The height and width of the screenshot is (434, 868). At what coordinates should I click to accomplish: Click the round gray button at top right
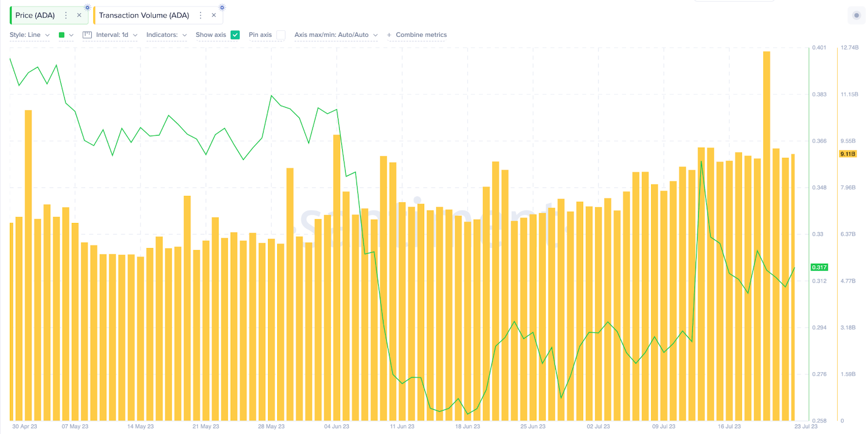click(857, 15)
